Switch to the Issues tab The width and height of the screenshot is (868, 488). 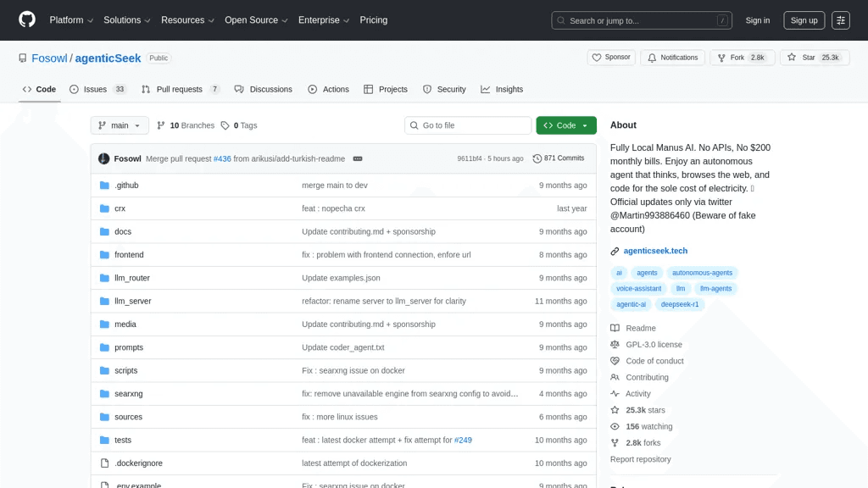tap(98, 89)
